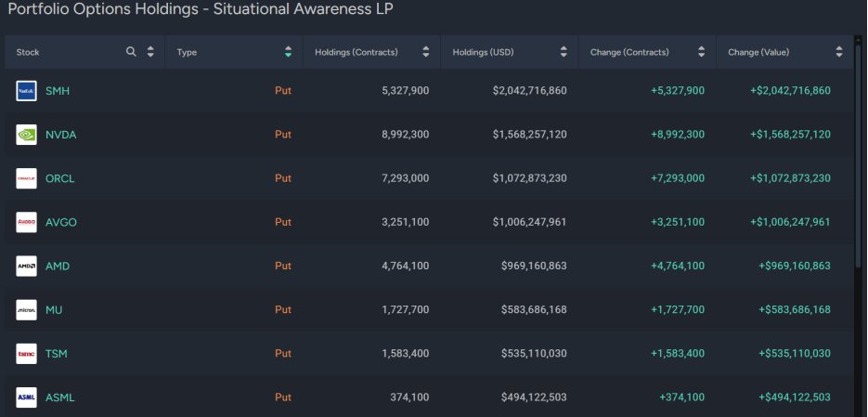Open the ASML ticker link
The width and height of the screenshot is (868, 417).
[x=59, y=397]
